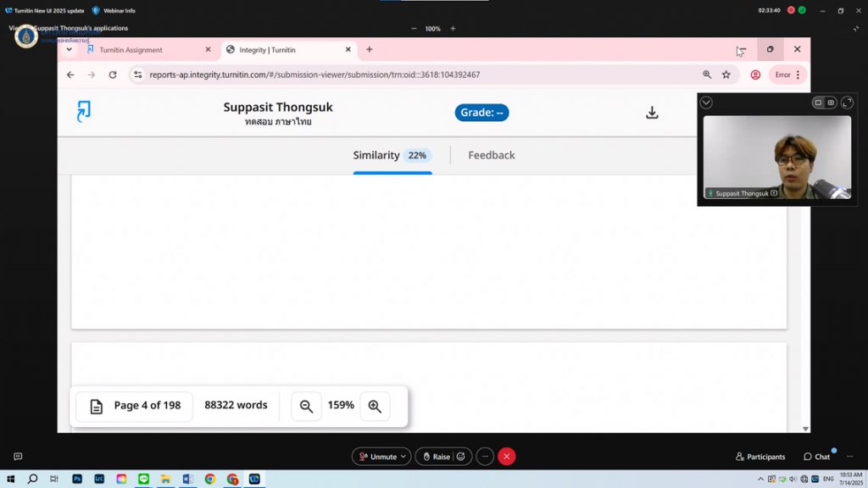Expand audio options arrow beside Unmute
The height and width of the screenshot is (488, 868).
pos(403,457)
